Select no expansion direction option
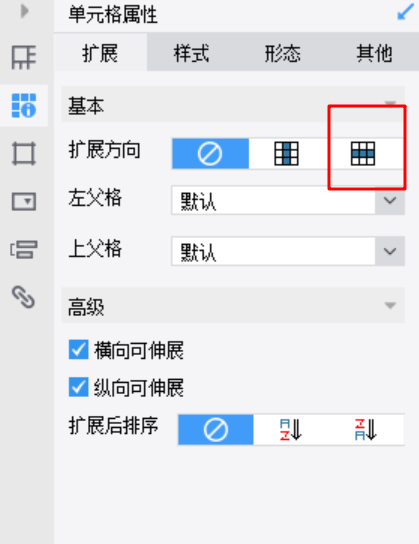The width and height of the screenshot is (419, 544). click(x=210, y=153)
